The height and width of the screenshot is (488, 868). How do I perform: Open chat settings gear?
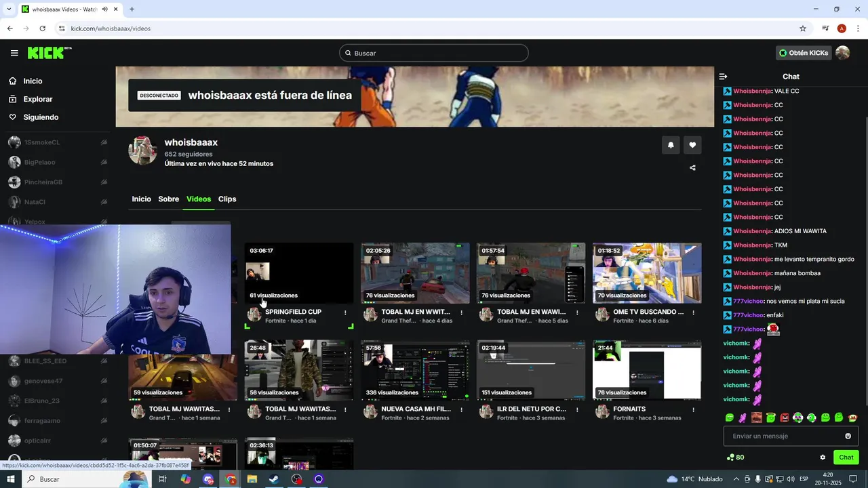823,457
